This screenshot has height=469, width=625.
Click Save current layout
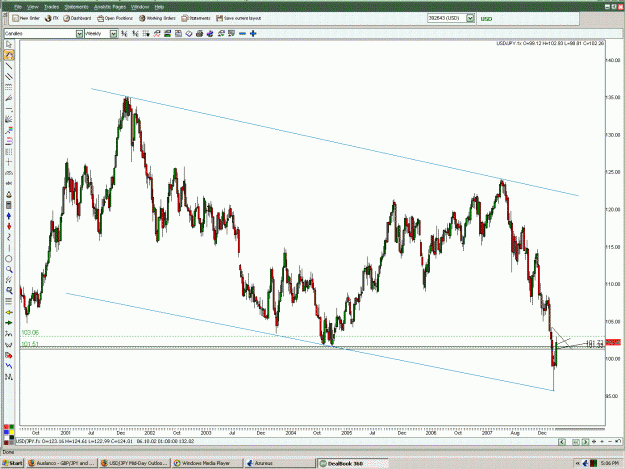tap(239, 18)
